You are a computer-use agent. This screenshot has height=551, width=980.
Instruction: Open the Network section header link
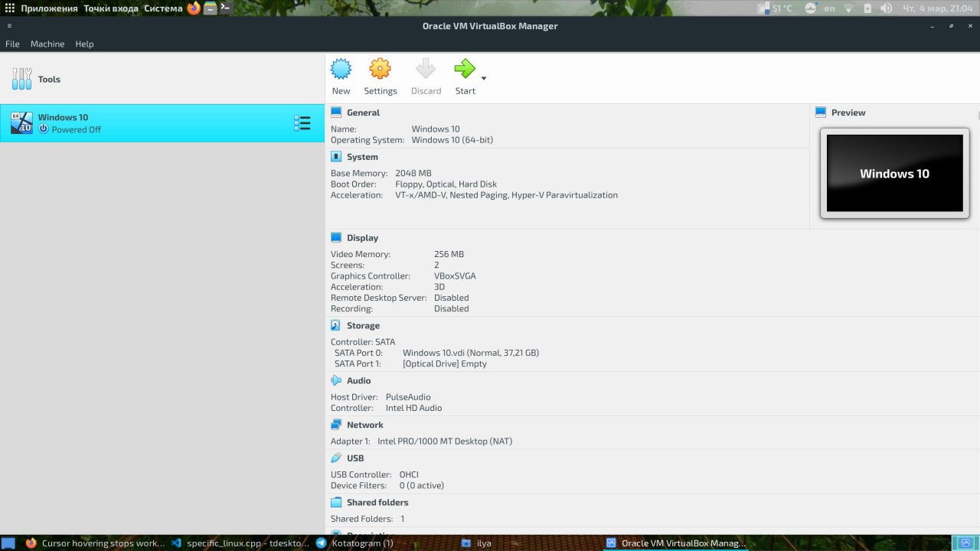pyautogui.click(x=365, y=425)
